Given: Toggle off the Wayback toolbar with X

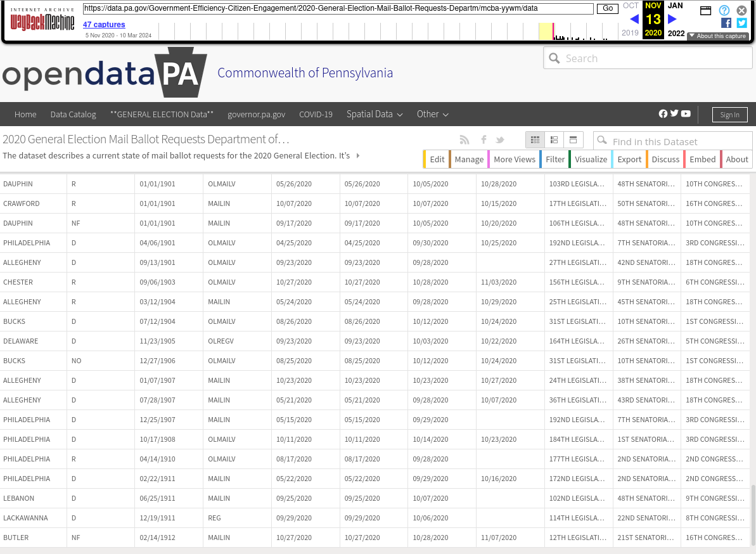Looking at the screenshot, I should point(741,10).
